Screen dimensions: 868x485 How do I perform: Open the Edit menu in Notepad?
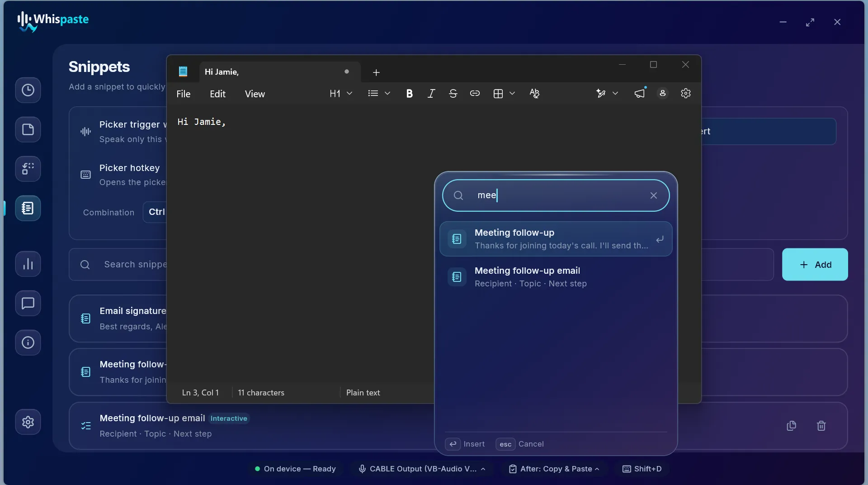click(217, 94)
